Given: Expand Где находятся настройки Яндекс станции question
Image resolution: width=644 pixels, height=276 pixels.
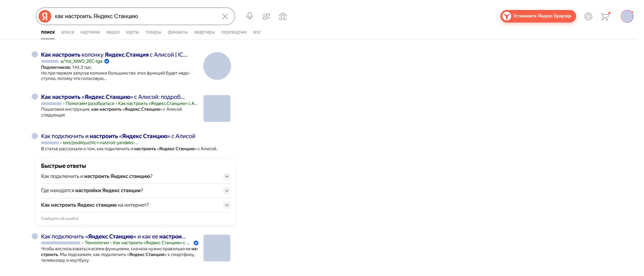Looking at the screenshot, I should [135, 191].
